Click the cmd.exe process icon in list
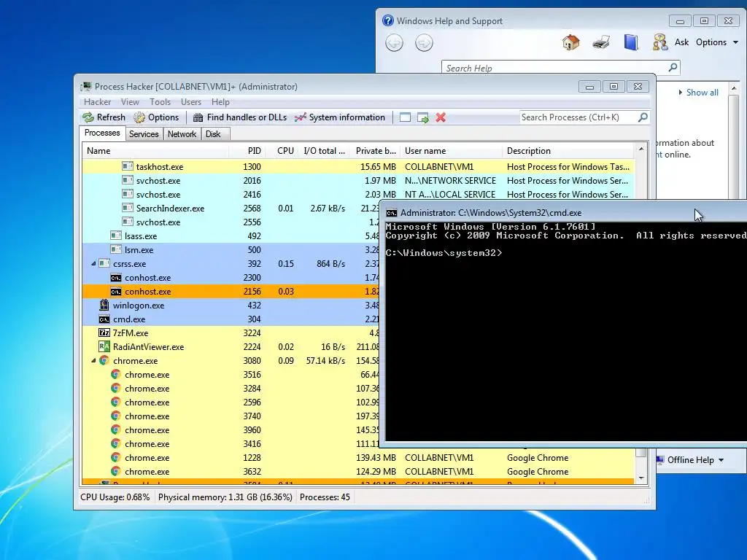Image resolution: width=747 pixels, height=560 pixels. pyautogui.click(x=104, y=319)
